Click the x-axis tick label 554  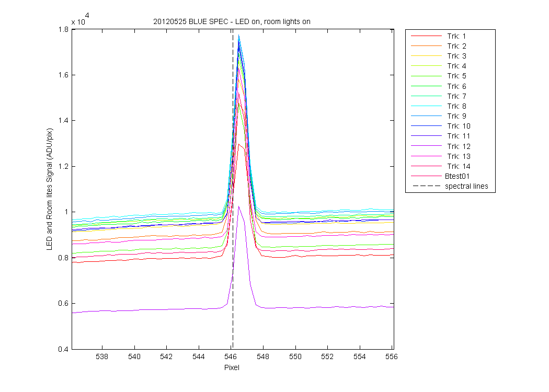pyautogui.click(x=360, y=356)
